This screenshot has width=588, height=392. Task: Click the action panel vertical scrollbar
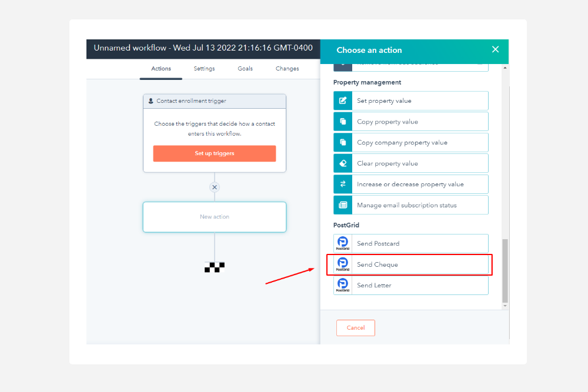[505, 270]
